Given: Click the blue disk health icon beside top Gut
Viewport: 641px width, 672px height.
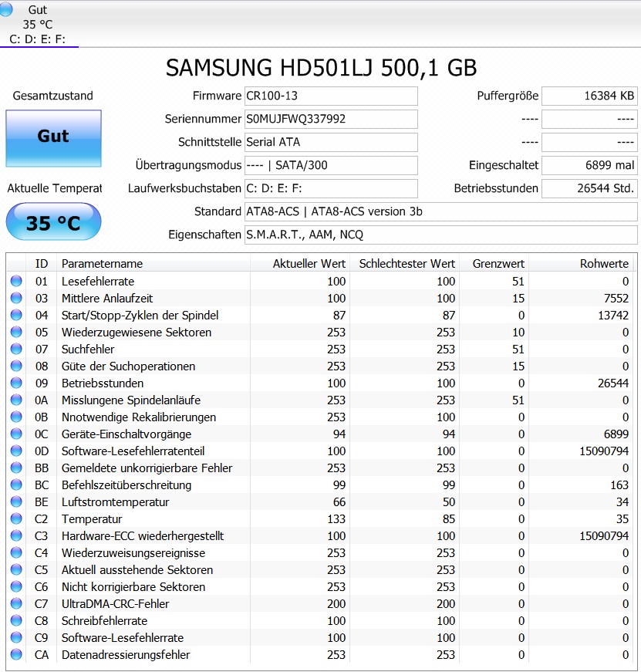Looking at the screenshot, I should pyautogui.click(x=6, y=10).
